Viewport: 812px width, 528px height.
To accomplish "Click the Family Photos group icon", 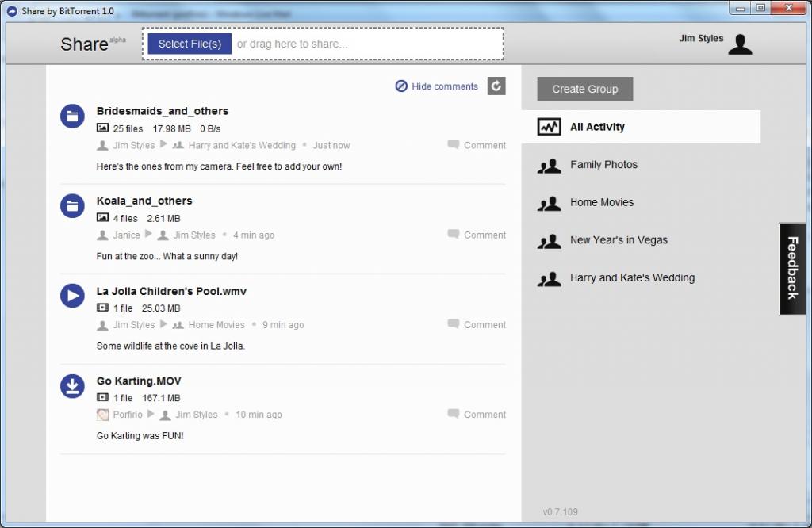I will coord(549,166).
